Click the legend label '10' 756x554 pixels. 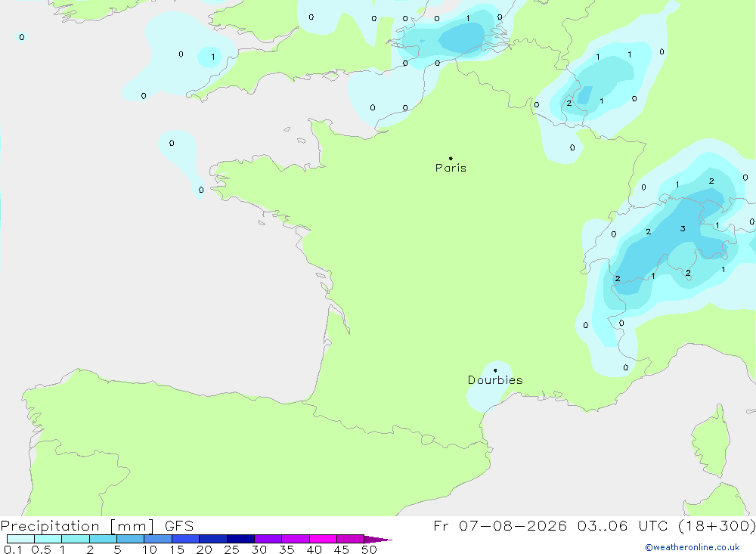tap(150, 549)
